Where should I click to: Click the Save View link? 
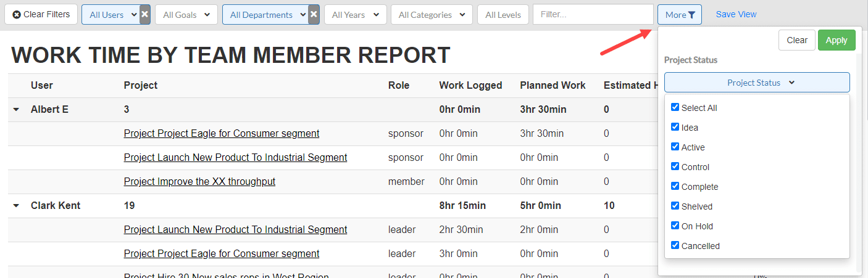point(736,14)
